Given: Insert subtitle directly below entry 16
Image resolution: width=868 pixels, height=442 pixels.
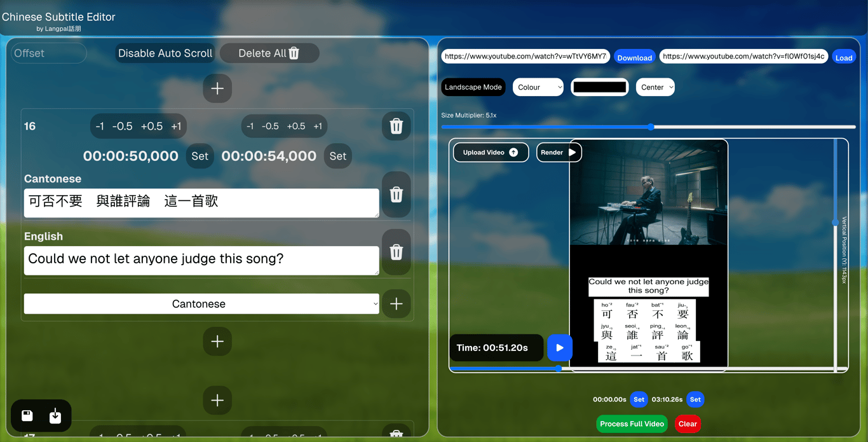Looking at the screenshot, I should (x=217, y=342).
